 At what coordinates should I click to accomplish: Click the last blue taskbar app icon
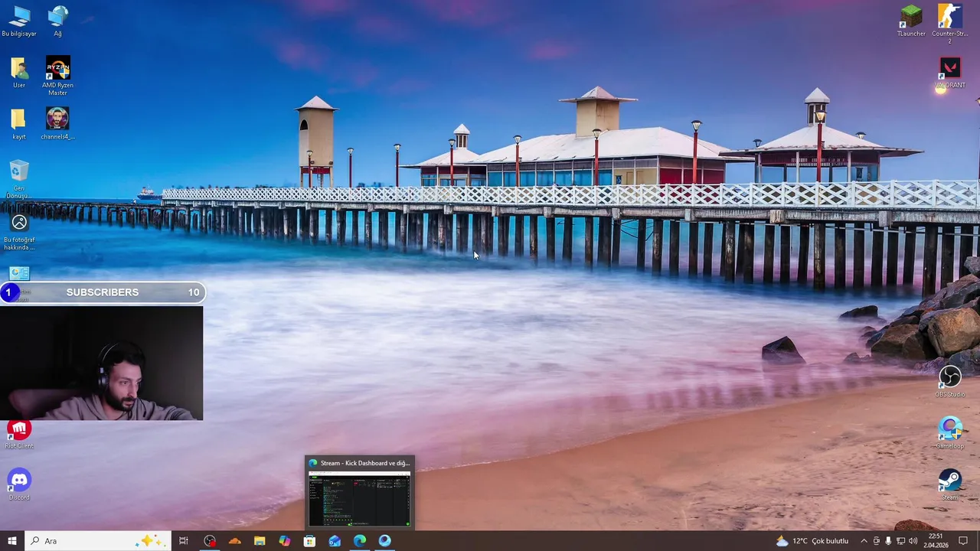click(x=384, y=541)
